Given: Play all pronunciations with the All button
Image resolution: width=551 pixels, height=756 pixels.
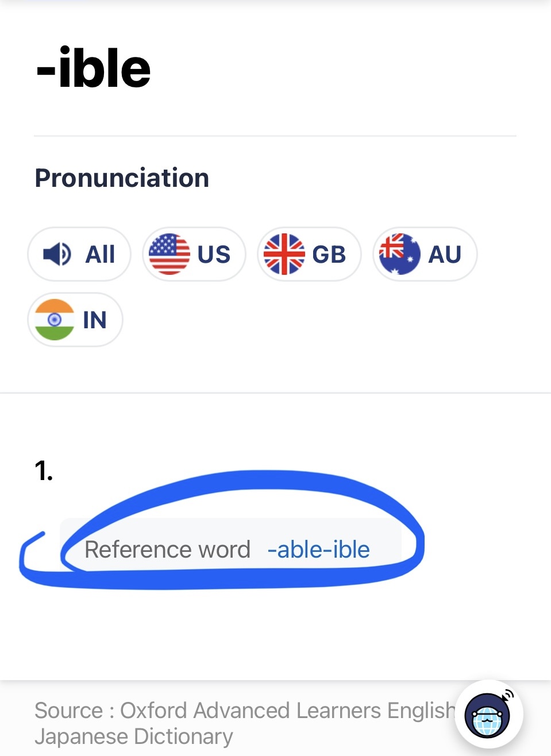Looking at the screenshot, I should [x=79, y=254].
